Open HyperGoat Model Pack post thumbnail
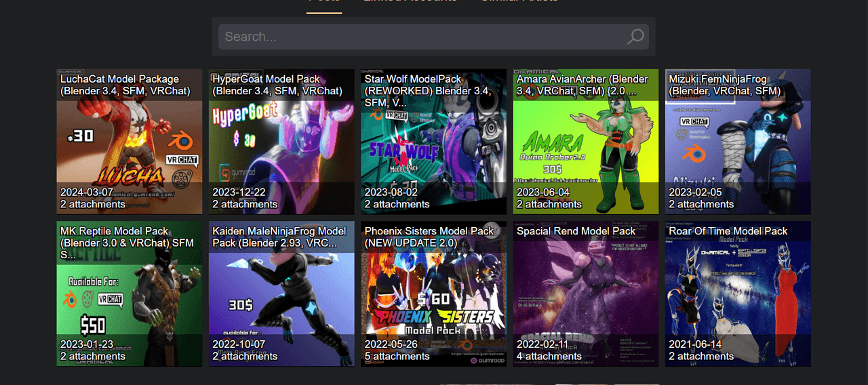 [x=281, y=142]
